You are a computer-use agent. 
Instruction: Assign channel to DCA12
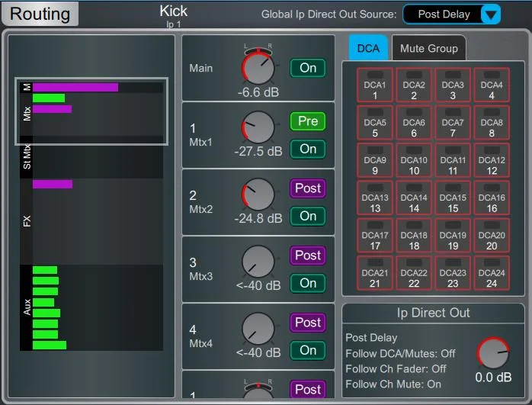492,160
